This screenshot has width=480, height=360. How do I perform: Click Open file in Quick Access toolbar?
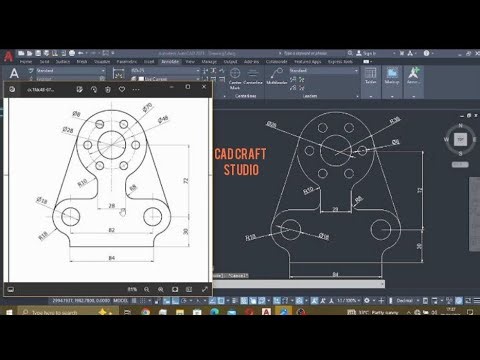(30, 53)
